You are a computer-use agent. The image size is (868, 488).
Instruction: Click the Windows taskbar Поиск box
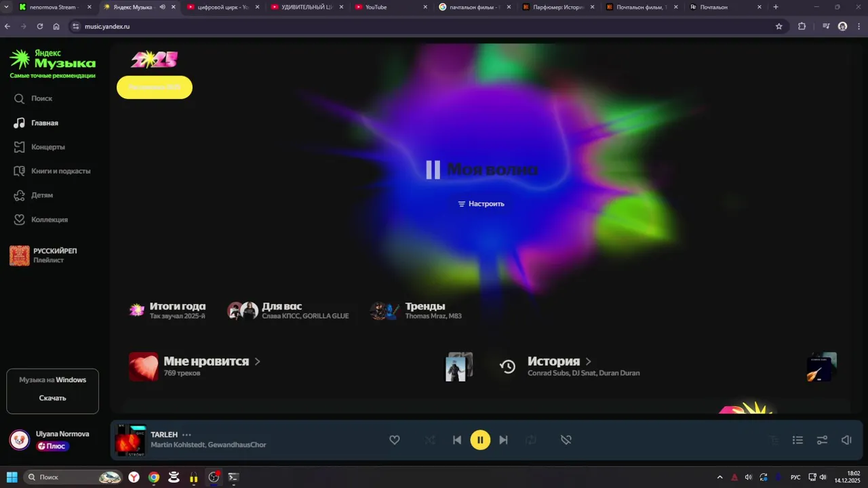pyautogui.click(x=73, y=477)
